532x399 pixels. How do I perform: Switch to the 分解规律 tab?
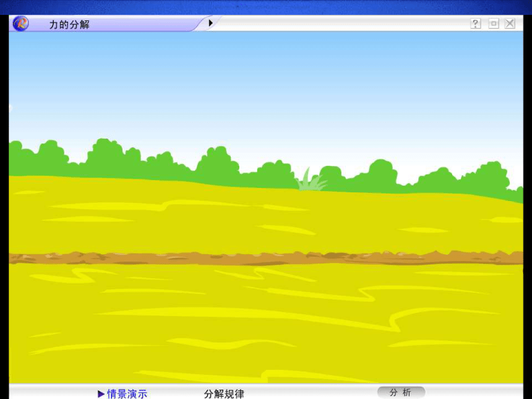pyautogui.click(x=224, y=393)
